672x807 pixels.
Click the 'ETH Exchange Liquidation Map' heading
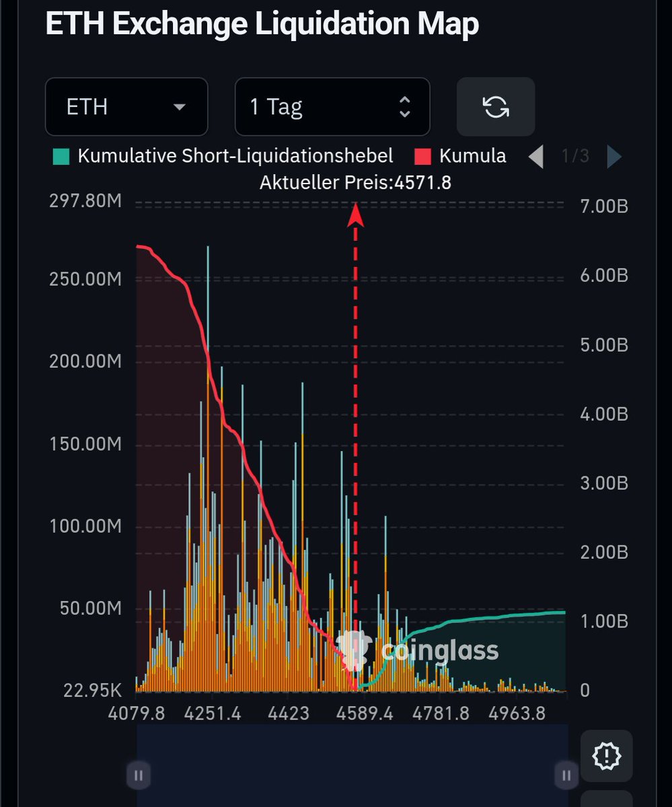262,24
